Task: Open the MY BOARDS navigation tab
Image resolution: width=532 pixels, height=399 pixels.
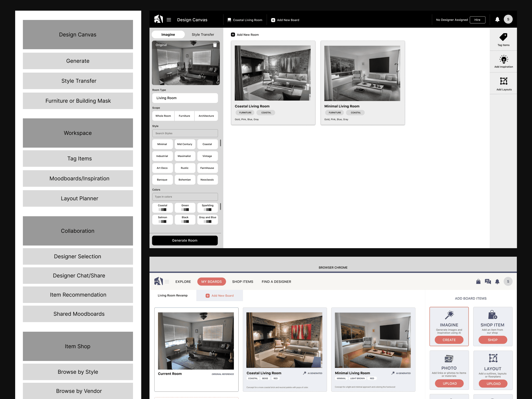Action: click(x=211, y=281)
